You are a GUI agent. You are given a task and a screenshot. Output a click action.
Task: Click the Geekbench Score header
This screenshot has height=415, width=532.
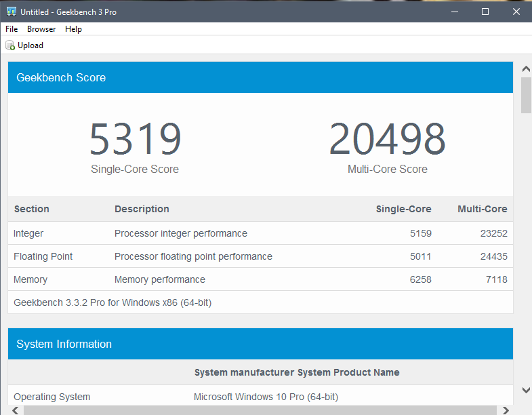click(260, 77)
